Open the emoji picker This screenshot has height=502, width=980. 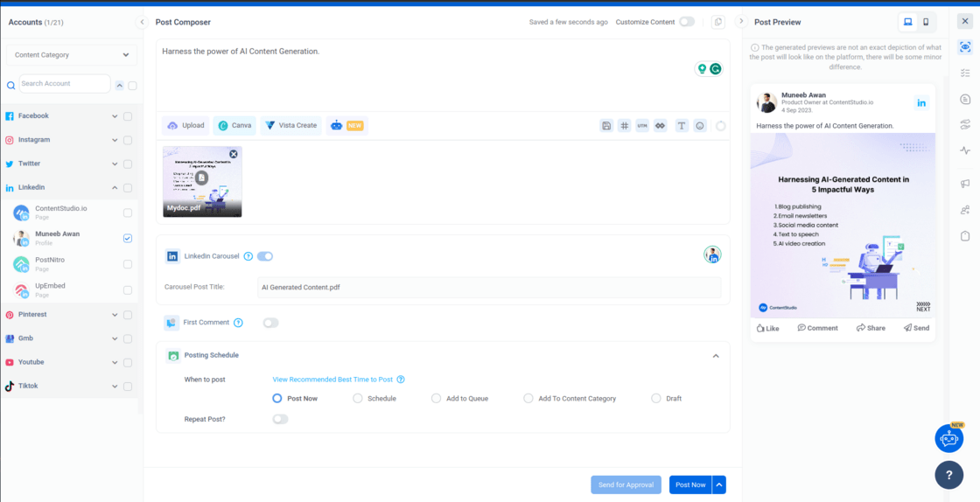point(700,126)
